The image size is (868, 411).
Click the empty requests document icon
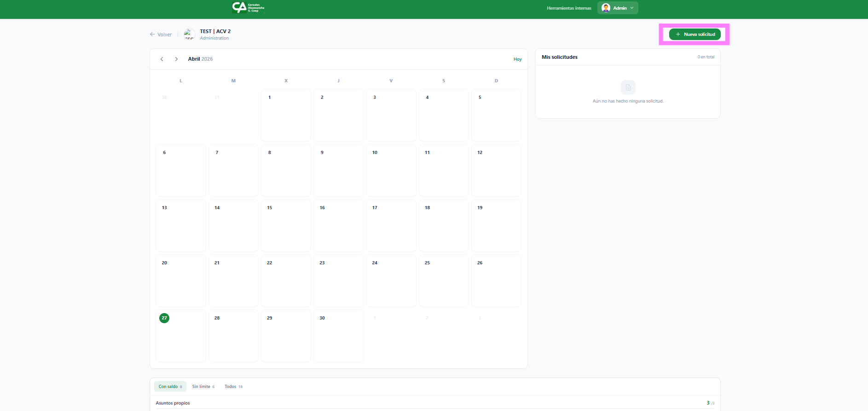[628, 87]
